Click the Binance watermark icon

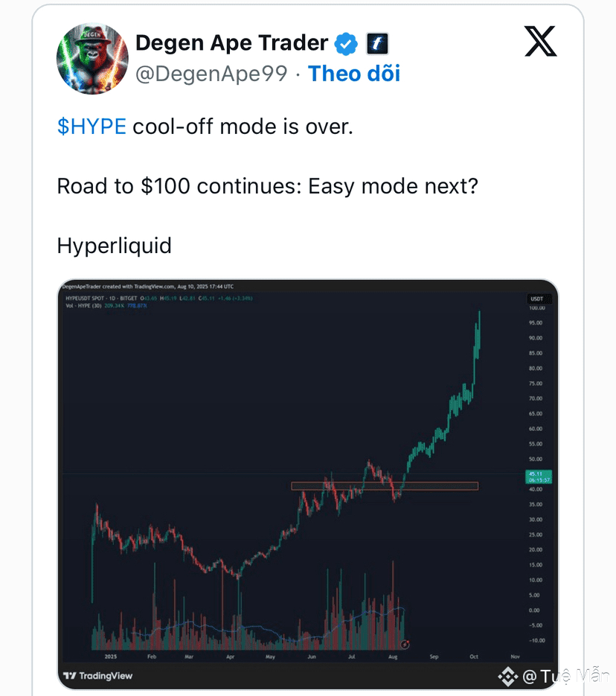tap(508, 677)
